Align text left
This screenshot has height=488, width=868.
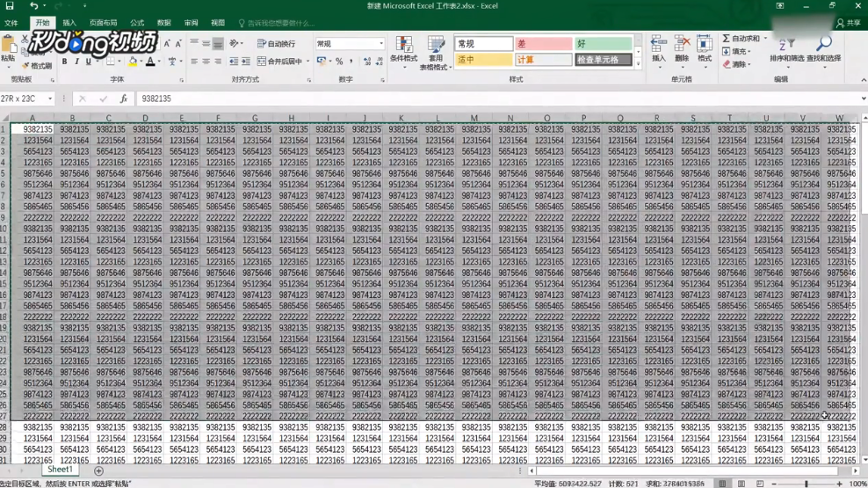point(194,62)
